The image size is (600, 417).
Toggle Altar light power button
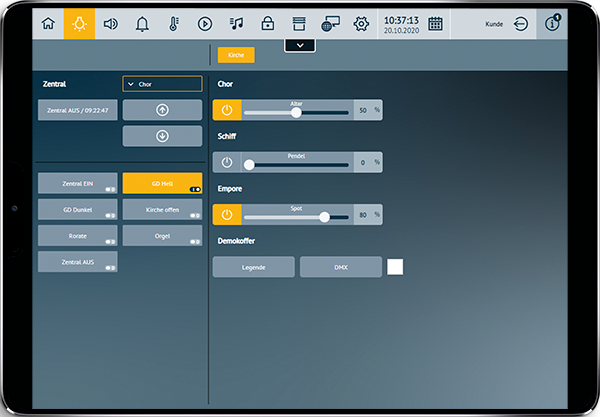227,110
